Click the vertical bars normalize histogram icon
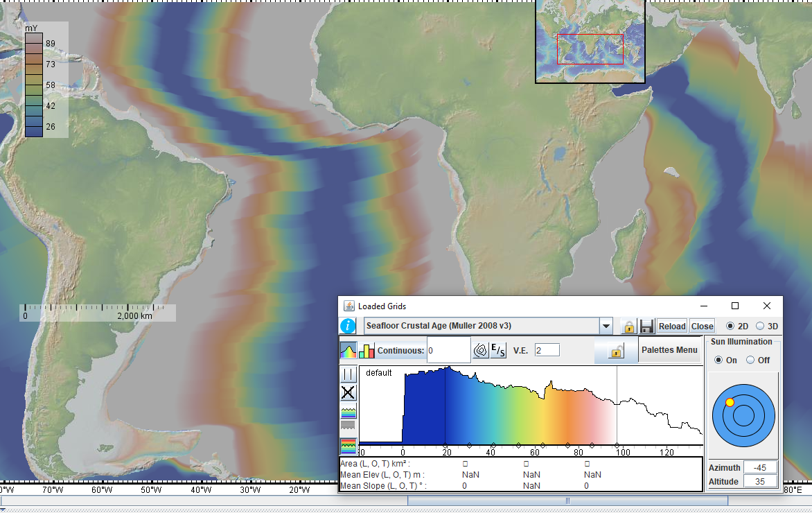This screenshot has height=513, width=812. (348, 374)
